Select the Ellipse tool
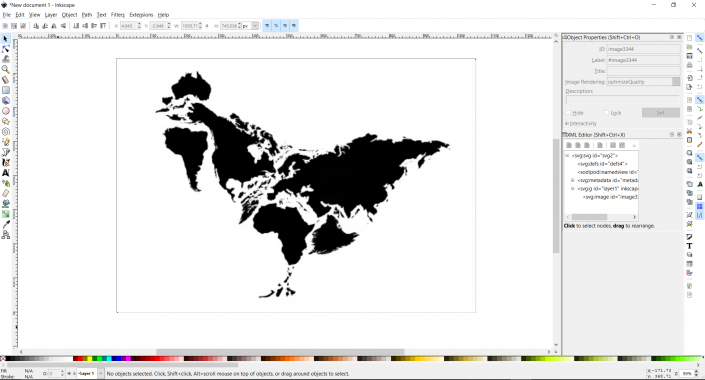 [x=6, y=111]
